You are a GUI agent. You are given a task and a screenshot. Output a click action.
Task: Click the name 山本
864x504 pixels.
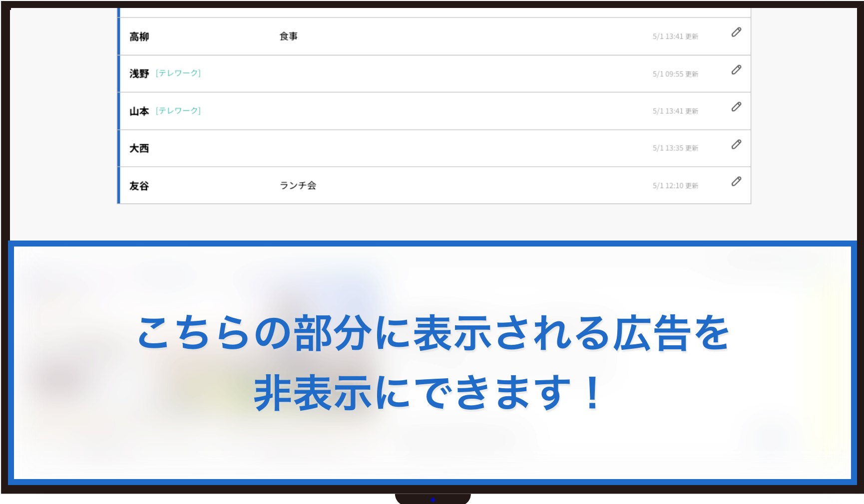tap(139, 111)
